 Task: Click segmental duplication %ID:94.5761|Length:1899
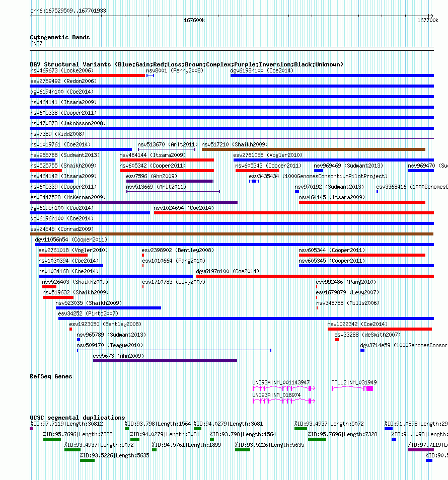point(155,450)
